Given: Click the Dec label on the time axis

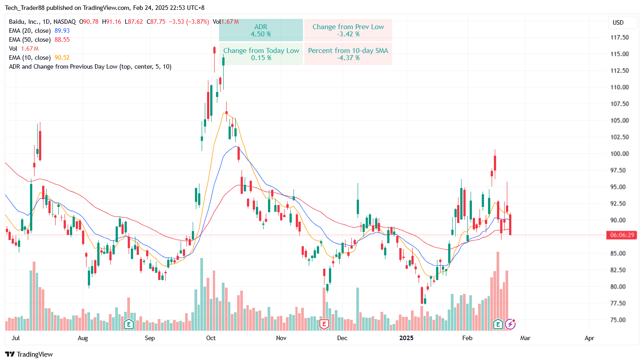Looking at the screenshot, I should pyautogui.click(x=342, y=338).
